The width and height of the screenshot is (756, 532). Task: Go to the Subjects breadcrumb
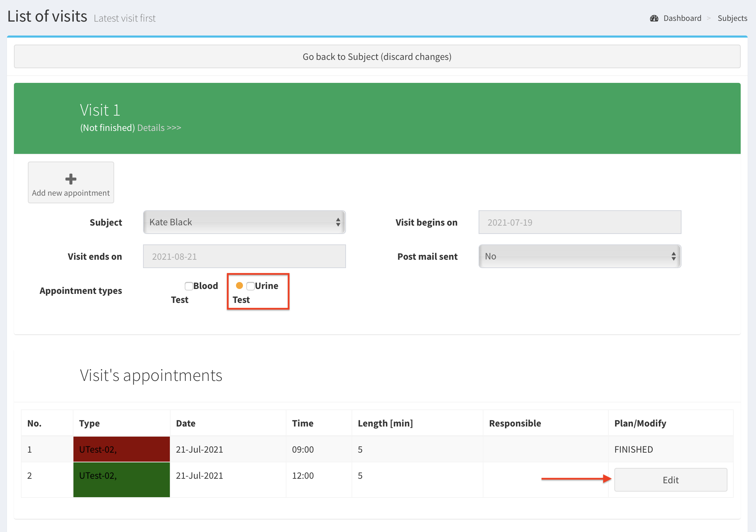coord(732,18)
